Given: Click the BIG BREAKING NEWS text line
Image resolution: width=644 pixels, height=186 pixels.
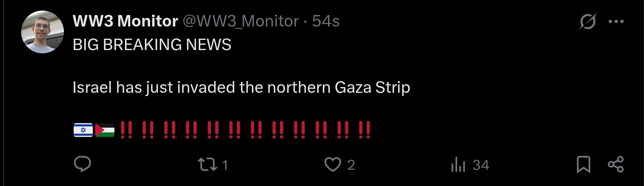Looking at the screenshot, I should (x=152, y=45).
